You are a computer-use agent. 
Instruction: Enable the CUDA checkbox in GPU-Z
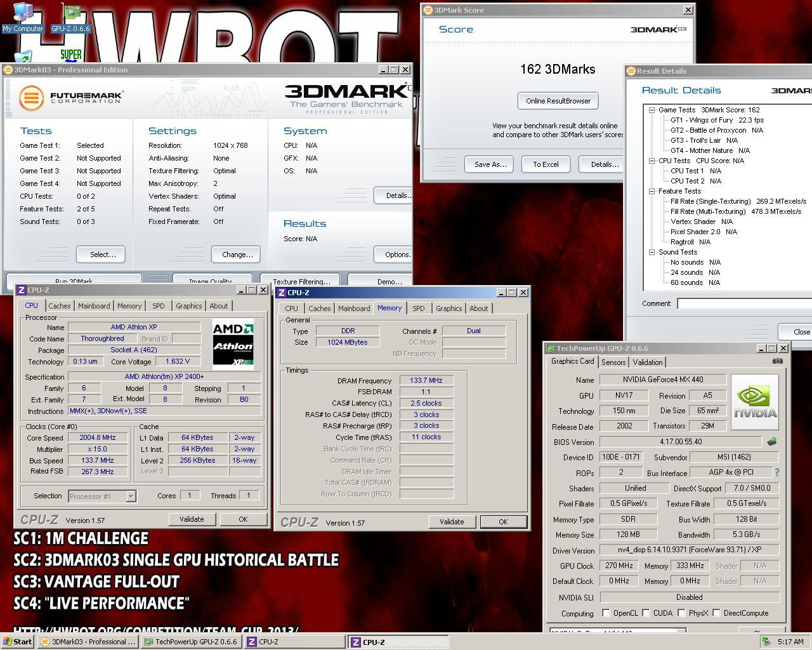click(x=646, y=613)
